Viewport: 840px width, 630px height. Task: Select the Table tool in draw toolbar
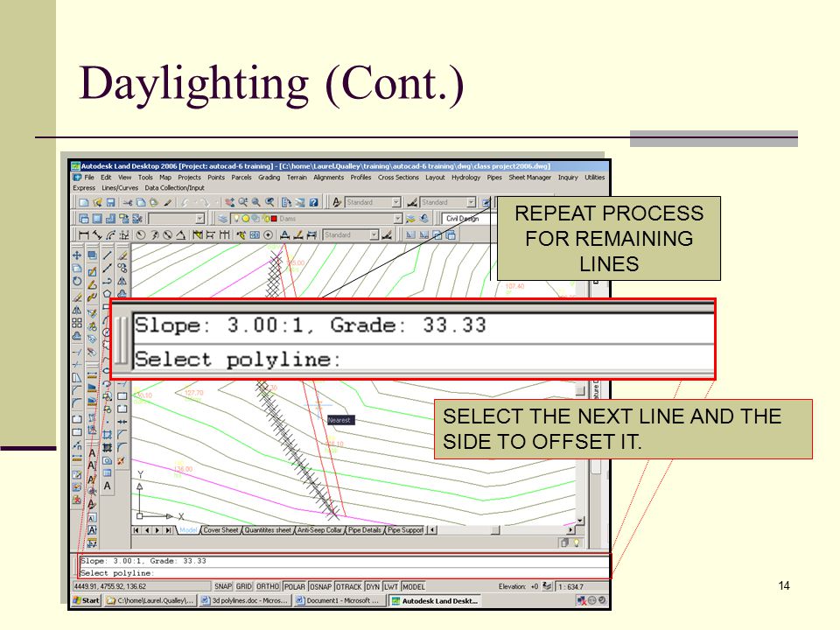[x=107, y=472]
